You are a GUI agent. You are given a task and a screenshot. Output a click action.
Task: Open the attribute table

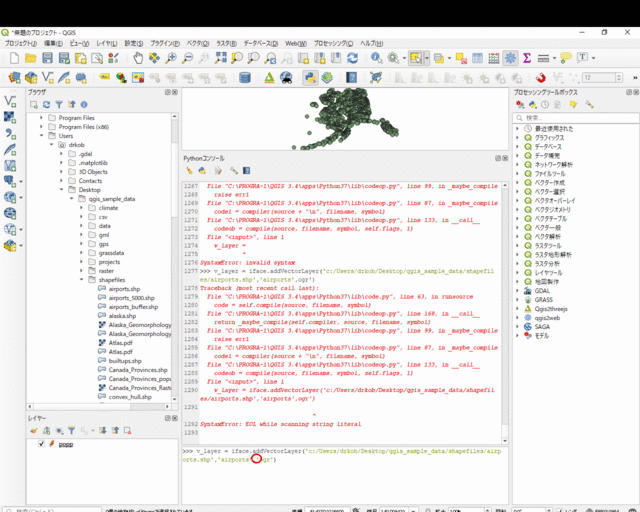pos(477,58)
